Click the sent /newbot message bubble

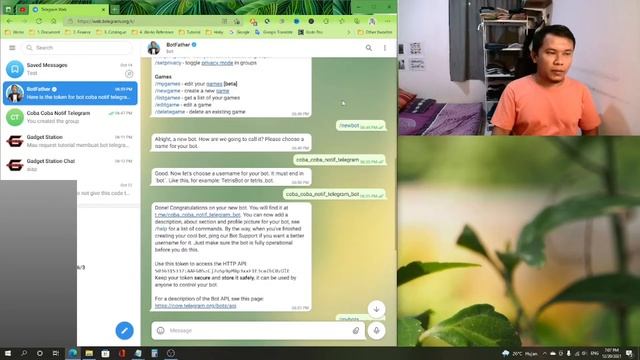(x=361, y=126)
